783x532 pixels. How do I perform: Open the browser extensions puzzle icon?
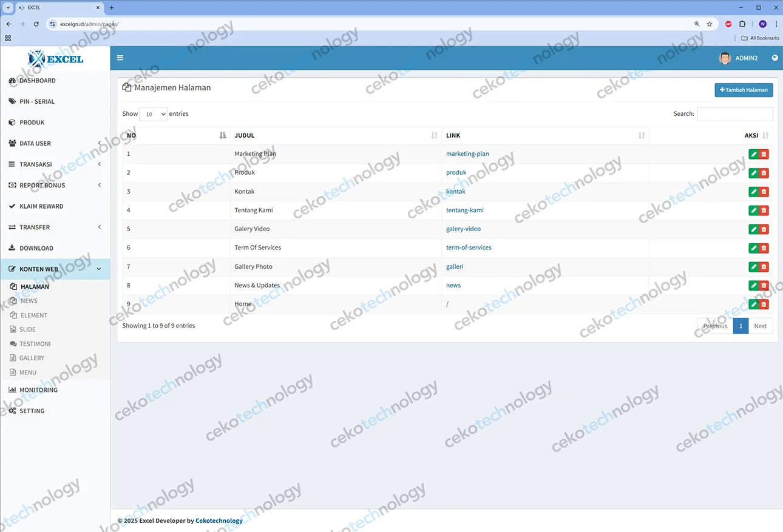(742, 24)
